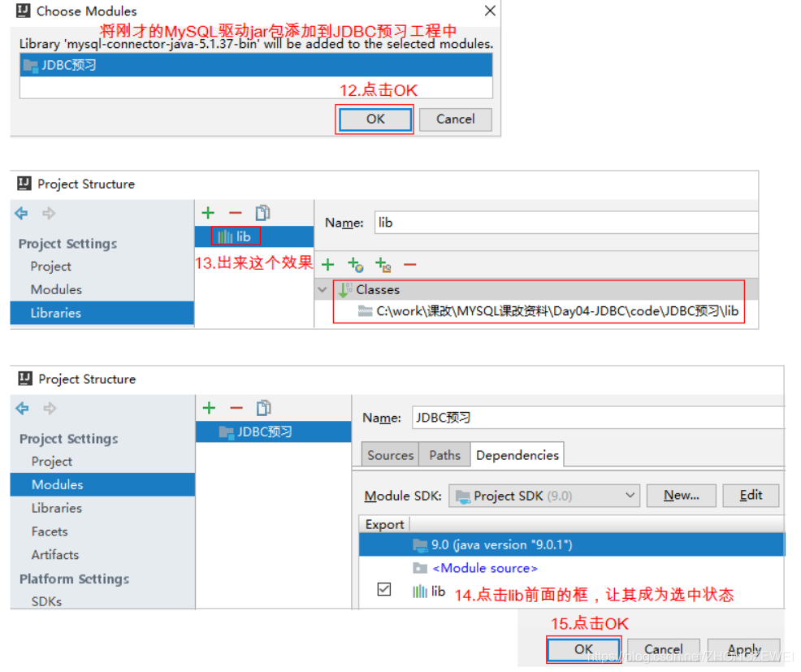Open SDKs under Platform Settings
Screen dimensions: 801x672
[46, 601]
